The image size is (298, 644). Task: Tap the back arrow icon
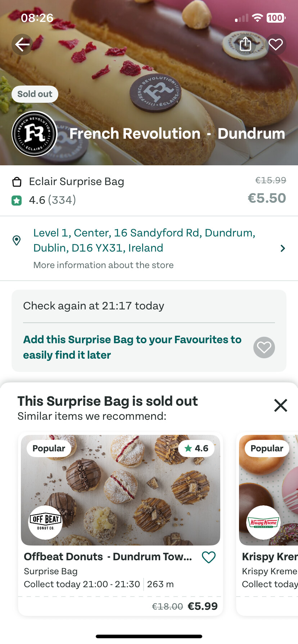pos(22,45)
